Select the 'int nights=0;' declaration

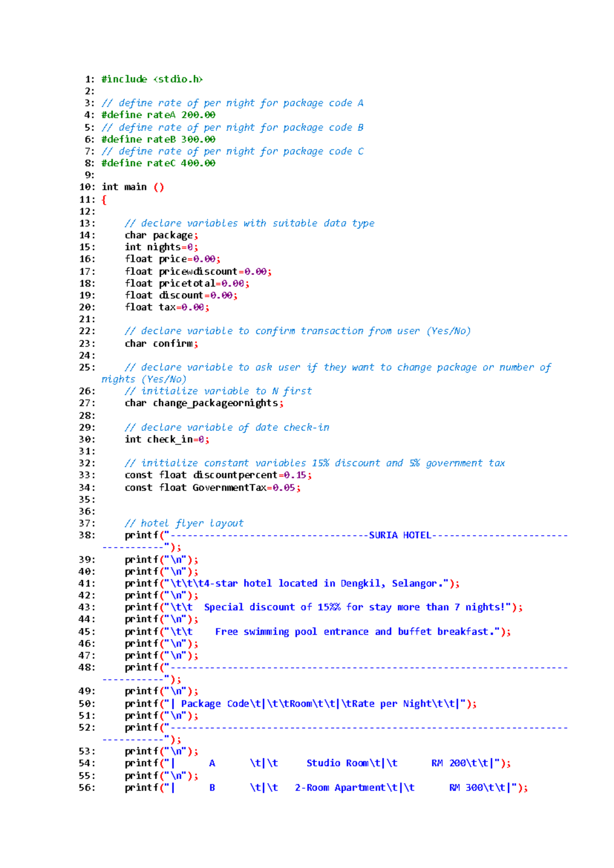161,247
